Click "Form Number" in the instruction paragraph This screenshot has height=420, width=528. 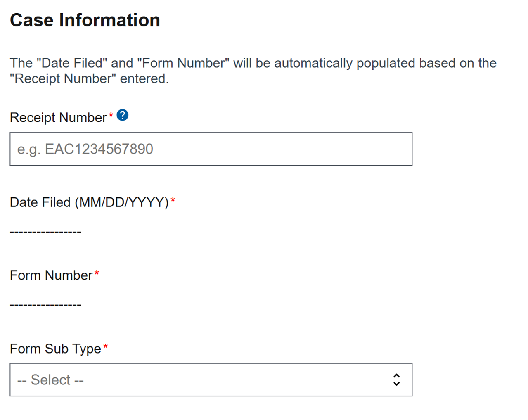183,63
